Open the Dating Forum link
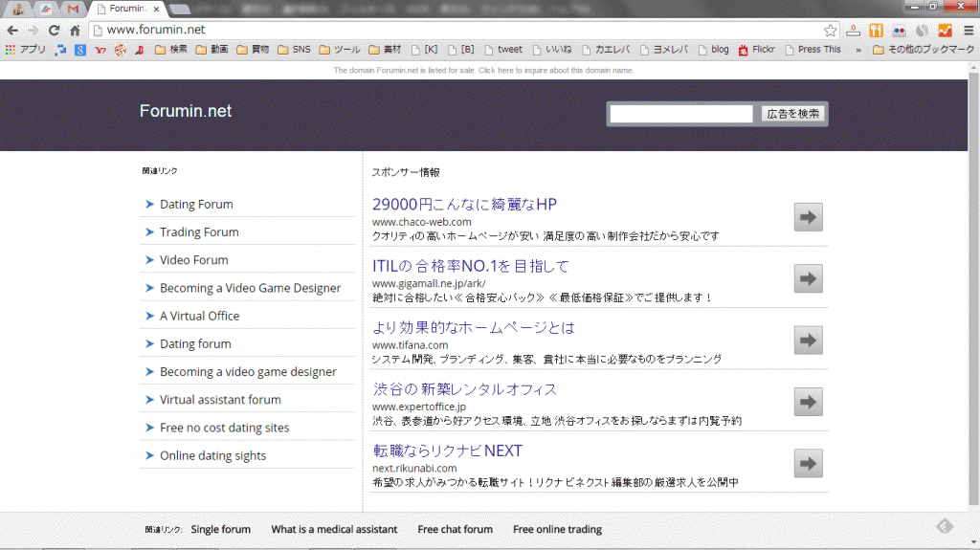980x550 pixels. [x=196, y=205]
